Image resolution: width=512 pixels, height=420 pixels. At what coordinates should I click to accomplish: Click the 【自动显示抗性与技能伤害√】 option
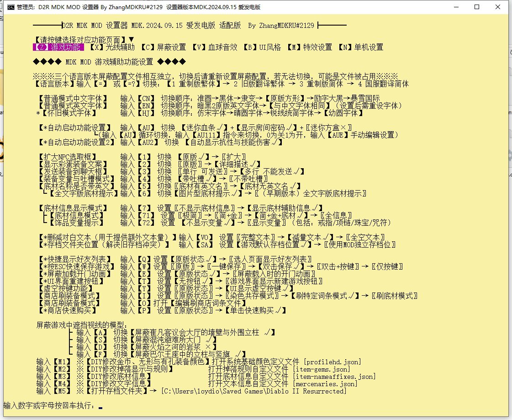click(233, 142)
